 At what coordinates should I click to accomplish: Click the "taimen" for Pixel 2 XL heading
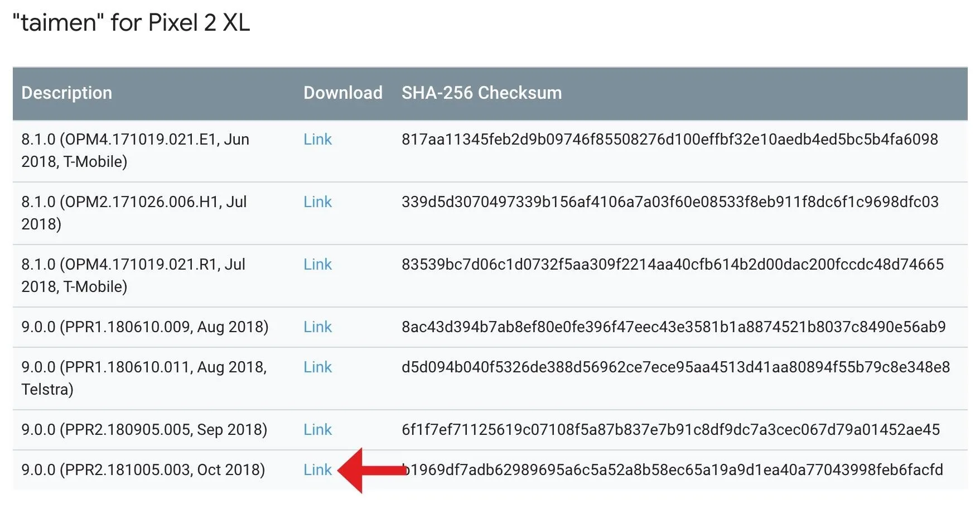click(x=131, y=23)
